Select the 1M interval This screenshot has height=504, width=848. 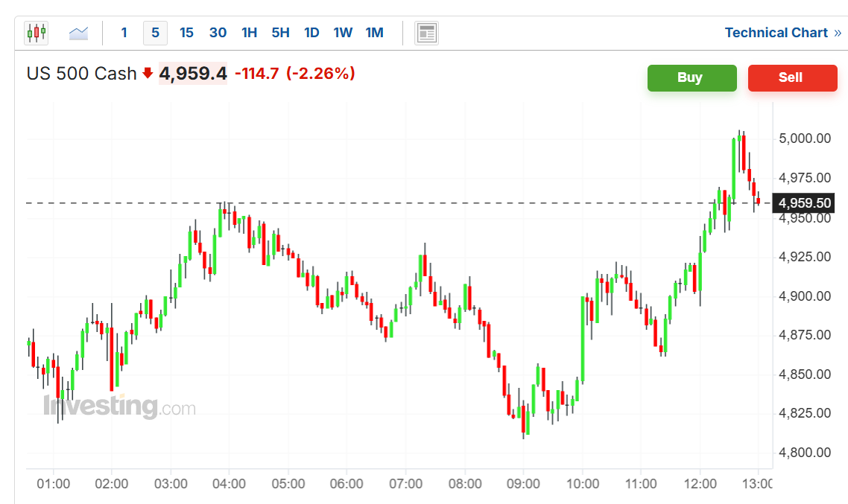coord(374,33)
